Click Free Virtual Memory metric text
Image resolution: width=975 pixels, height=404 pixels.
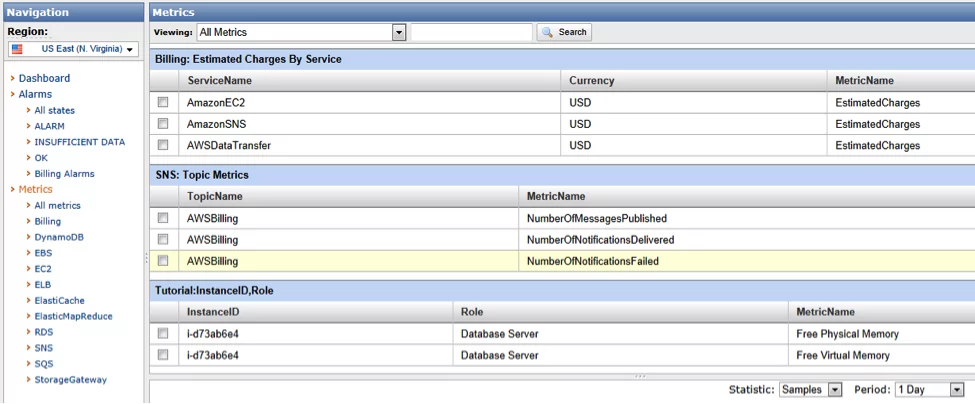(x=843, y=356)
